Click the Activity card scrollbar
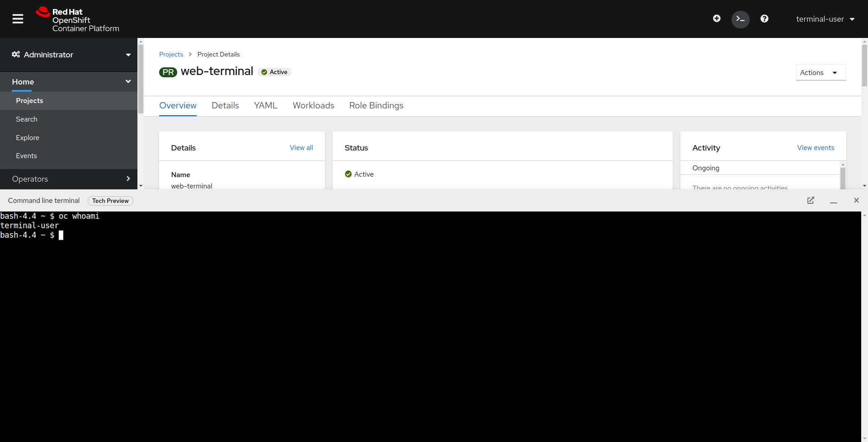 843,179
